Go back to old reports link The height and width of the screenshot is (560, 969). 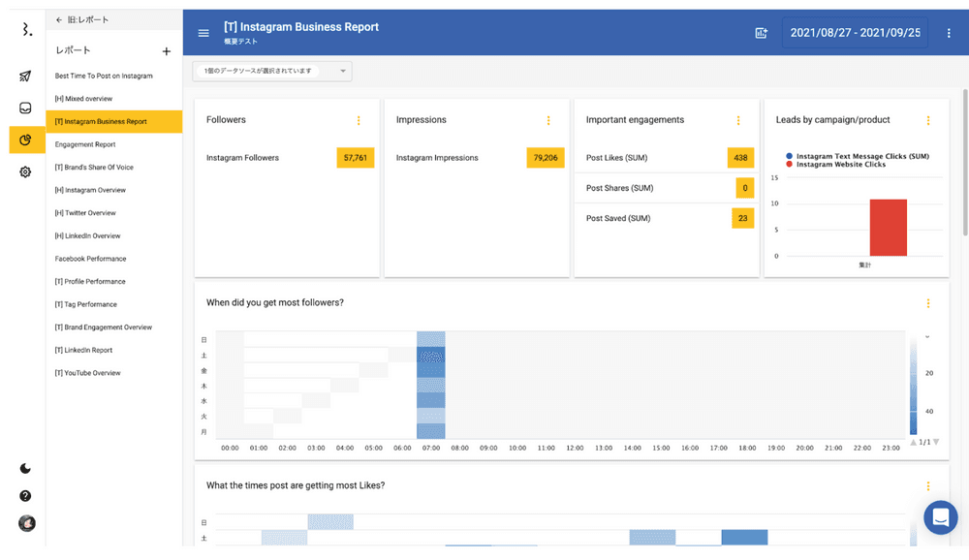click(x=83, y=19)
